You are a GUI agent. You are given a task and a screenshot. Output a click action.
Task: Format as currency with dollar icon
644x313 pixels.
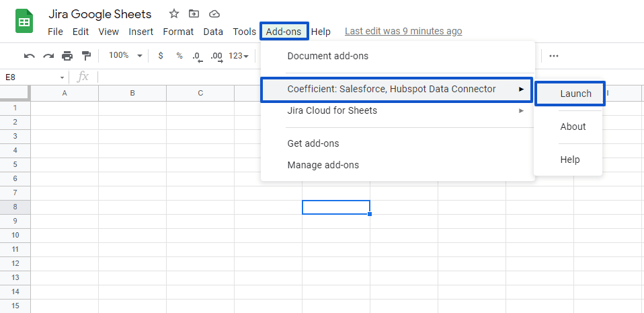[161, 55]
